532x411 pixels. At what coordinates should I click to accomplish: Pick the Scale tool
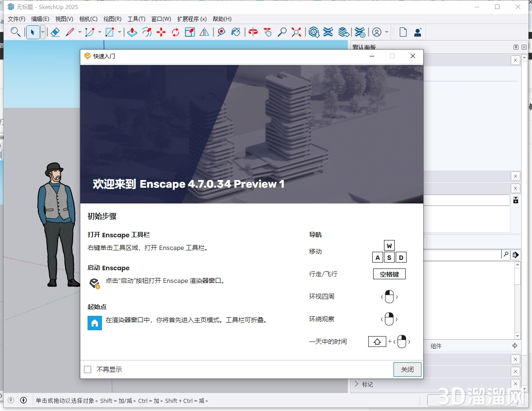coord(190,32)
